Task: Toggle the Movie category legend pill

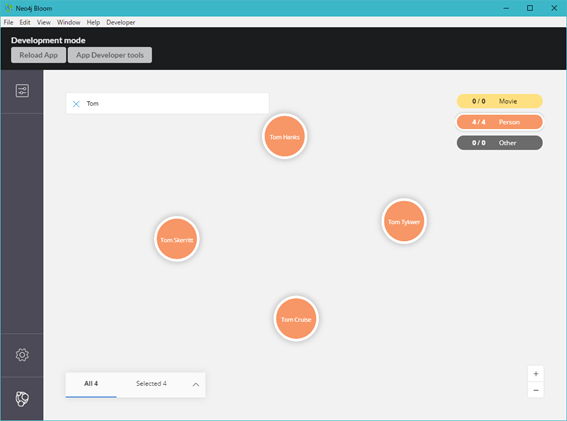Action: 499,101
